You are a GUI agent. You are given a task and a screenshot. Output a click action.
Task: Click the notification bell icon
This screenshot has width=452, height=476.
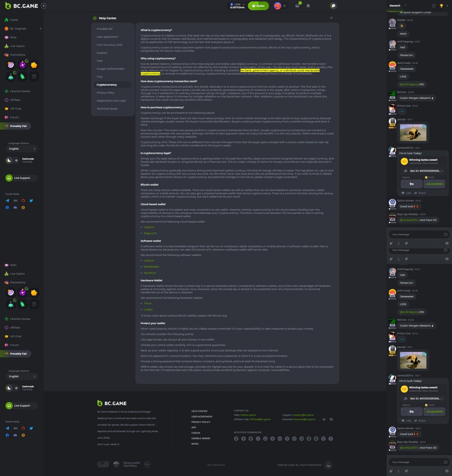tap(308, 6)
